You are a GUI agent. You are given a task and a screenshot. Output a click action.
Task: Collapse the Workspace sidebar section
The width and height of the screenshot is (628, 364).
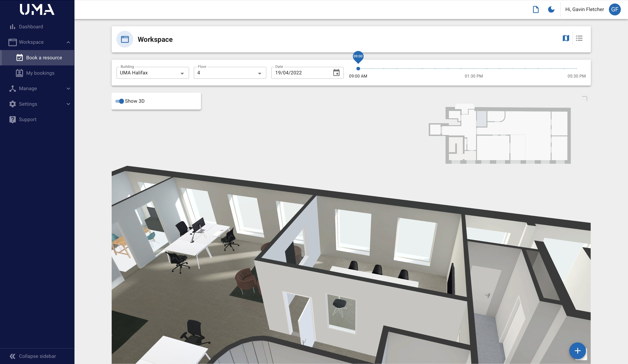click(x=68, y=42)
